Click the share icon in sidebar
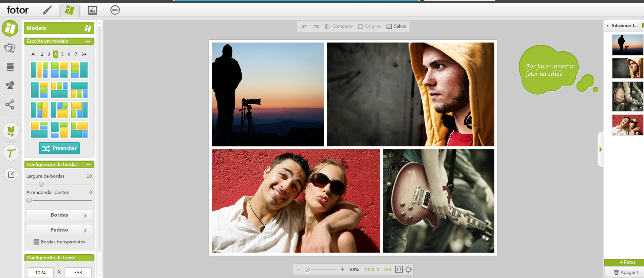This screenshot has height=278, width=644. pyautogui.click(x=10, y=104)
